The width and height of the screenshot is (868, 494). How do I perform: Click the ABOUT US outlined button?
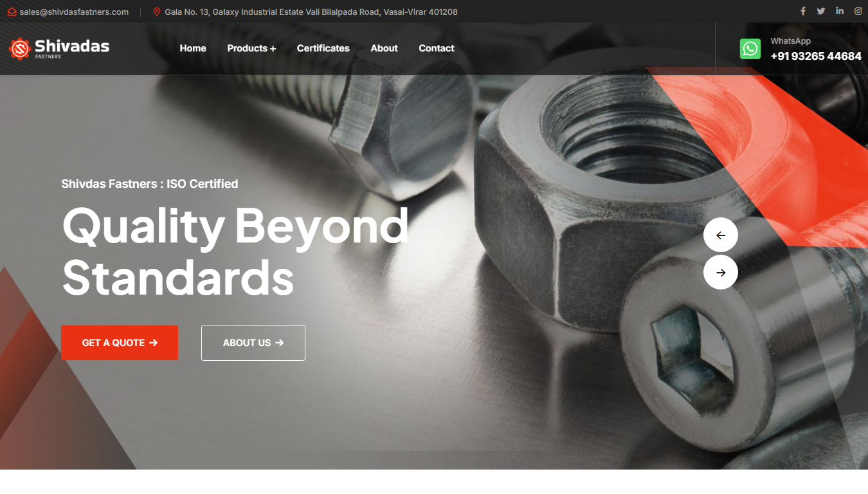click(253, 343)
